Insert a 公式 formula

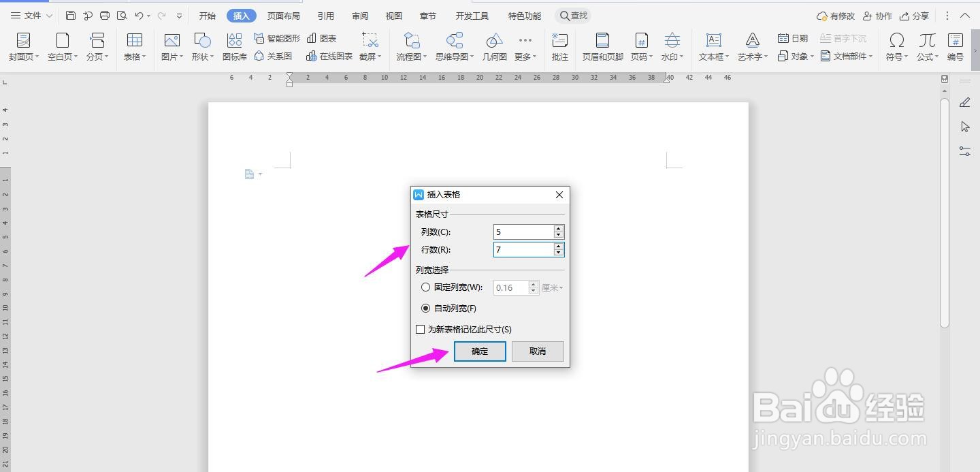pos(927,47)
